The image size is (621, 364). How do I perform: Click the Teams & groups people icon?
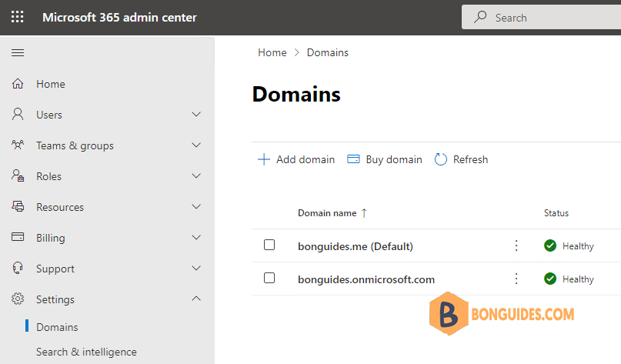coord(18,145)
